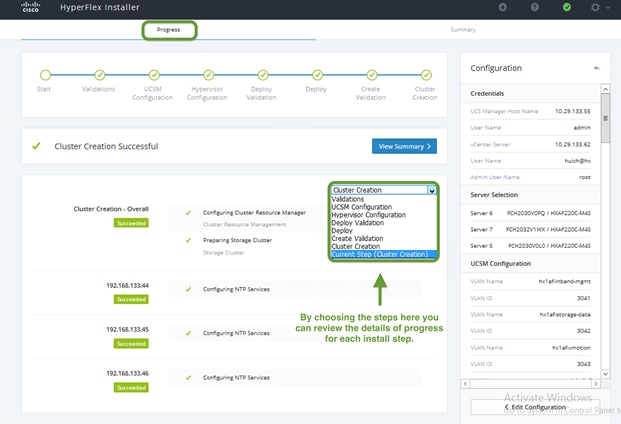This screenshot has height=424, width=621.
Task: Click the 192.168.133.44 node address
Action: tap(128, 285)
